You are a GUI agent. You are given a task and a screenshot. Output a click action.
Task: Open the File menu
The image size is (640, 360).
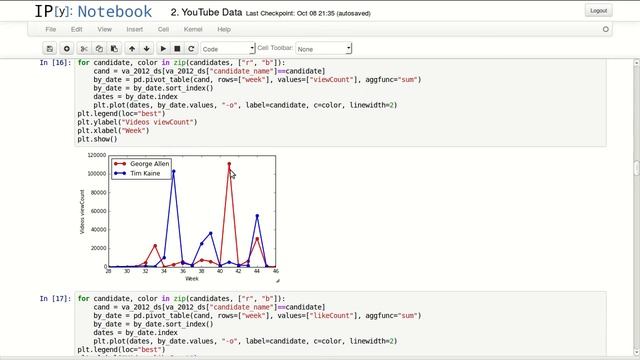tap(51, 29)
